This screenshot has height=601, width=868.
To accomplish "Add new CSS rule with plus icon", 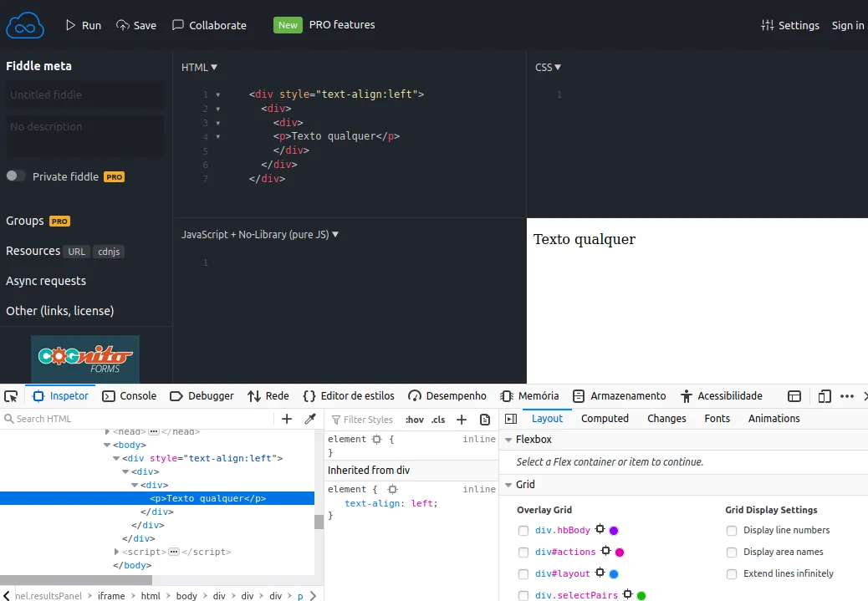I will click(x=462, y=420).
